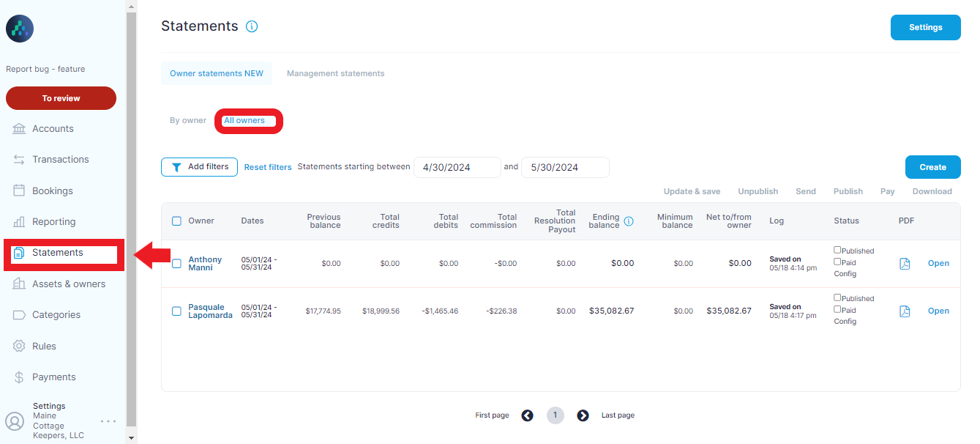Click the app logo icon
The height and width of the screenshot is (444, 980).
pyautogui.click(x=20, y=29)
